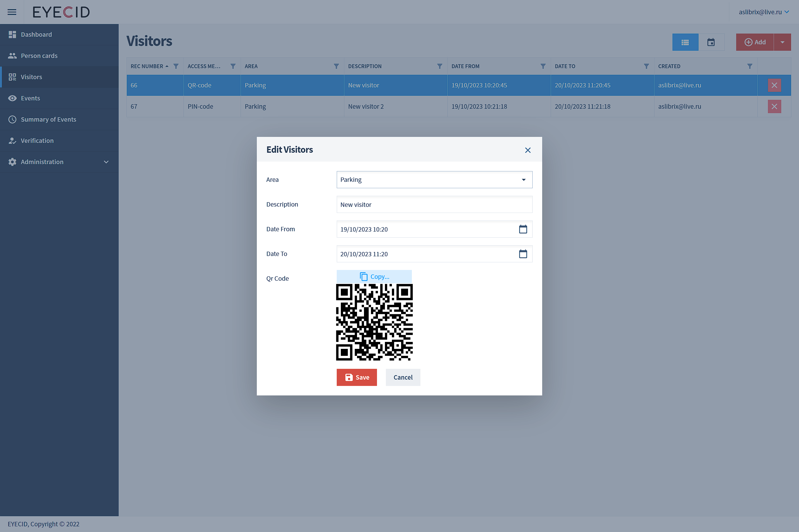
Task: Click the Visitors QR icon in sidebar
Action: coord(12,77)
